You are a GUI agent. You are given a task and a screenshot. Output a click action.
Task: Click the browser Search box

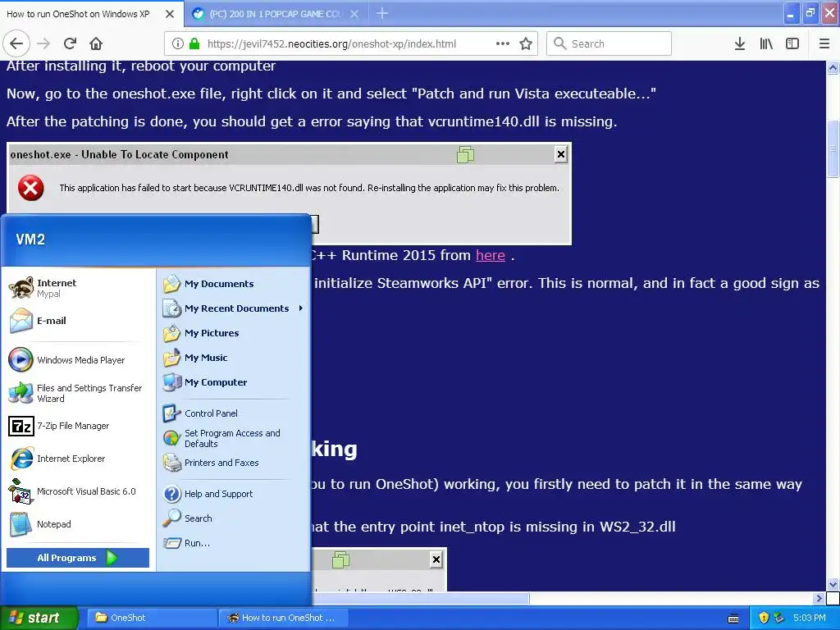tap(609, 43)
